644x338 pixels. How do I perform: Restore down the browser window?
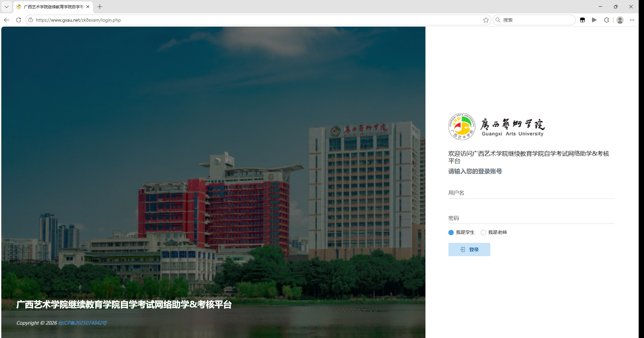click(616, 7)
